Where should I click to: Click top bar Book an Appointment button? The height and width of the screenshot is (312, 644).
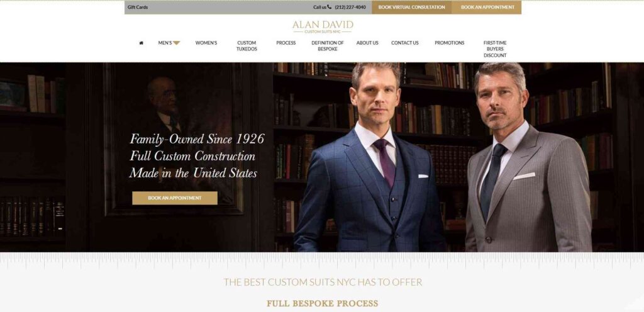pos(487,7)
